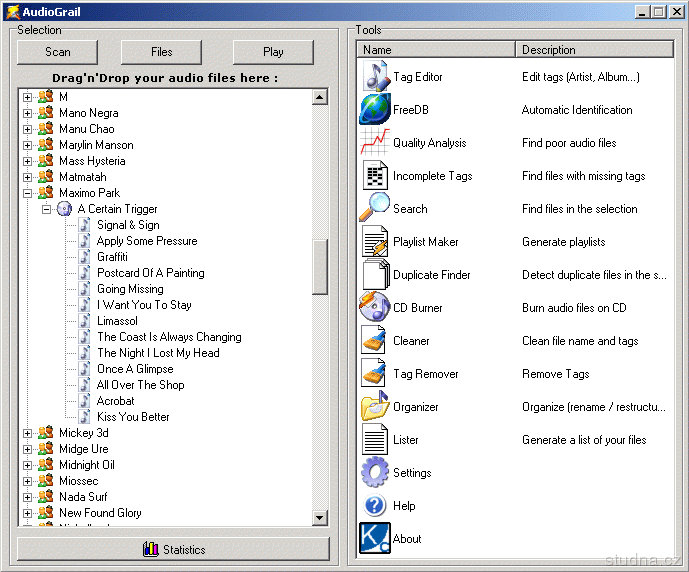The height and width of the screenshot is (572, 689).
Task: Sort tools by Name column header
Action: [x=436, y=49]
